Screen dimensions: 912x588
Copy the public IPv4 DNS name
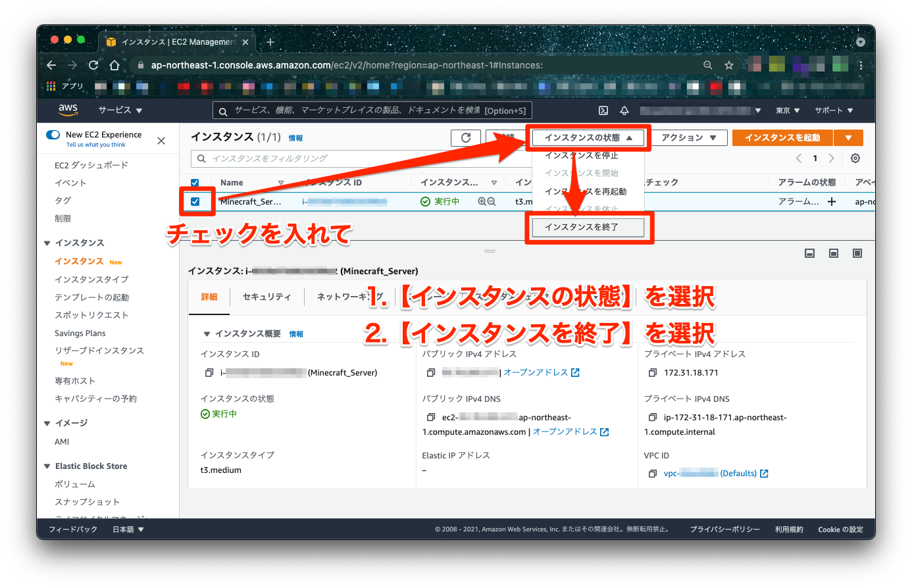click(431, 418)
